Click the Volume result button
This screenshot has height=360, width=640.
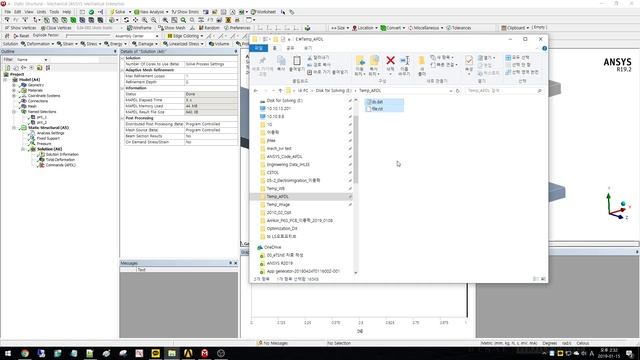pos(219,44)
